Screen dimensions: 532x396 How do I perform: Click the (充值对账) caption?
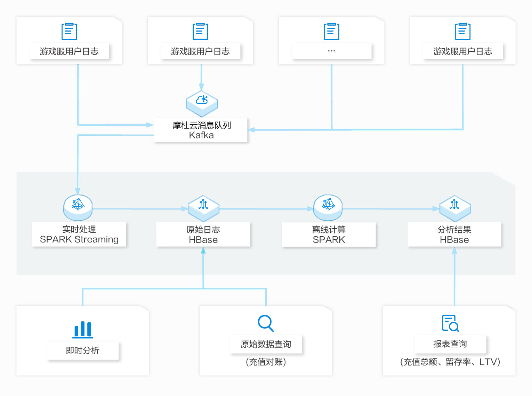(x=266, y=362)
